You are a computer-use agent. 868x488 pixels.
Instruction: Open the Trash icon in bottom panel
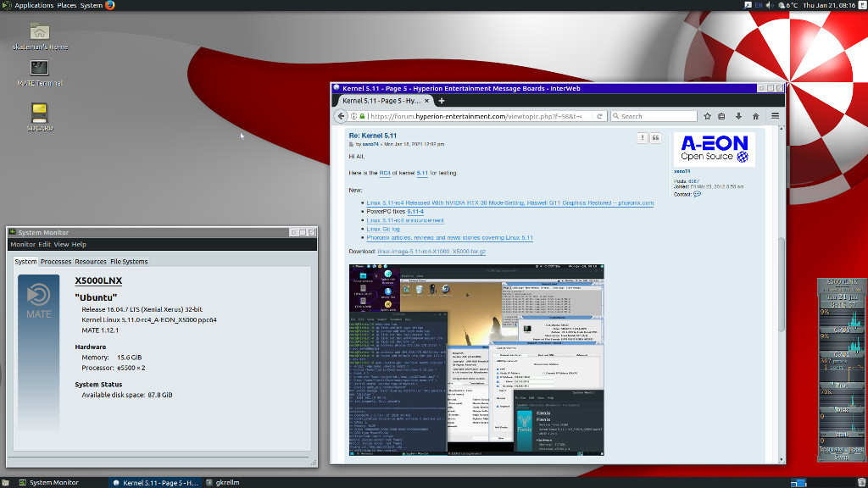click(862, 483)
